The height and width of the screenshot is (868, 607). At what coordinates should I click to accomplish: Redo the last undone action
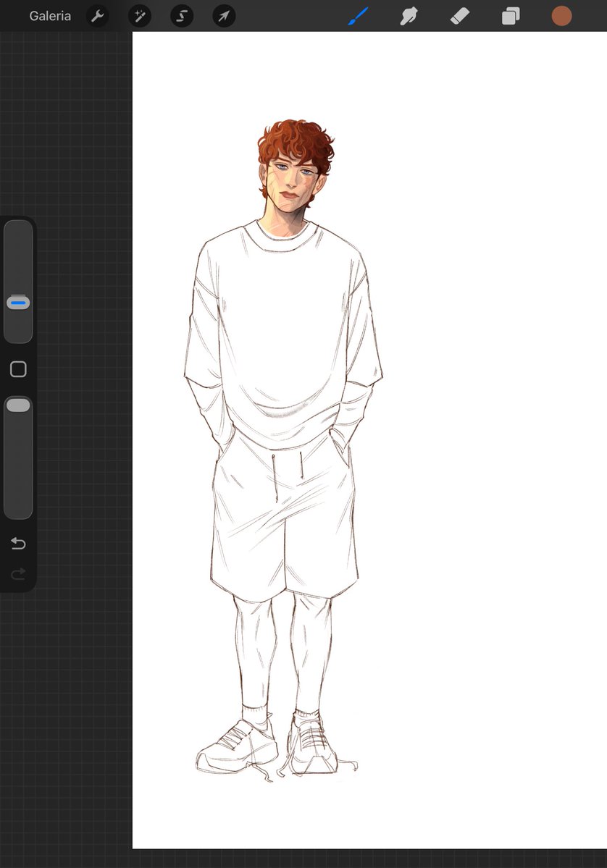(x=18, y=574)
